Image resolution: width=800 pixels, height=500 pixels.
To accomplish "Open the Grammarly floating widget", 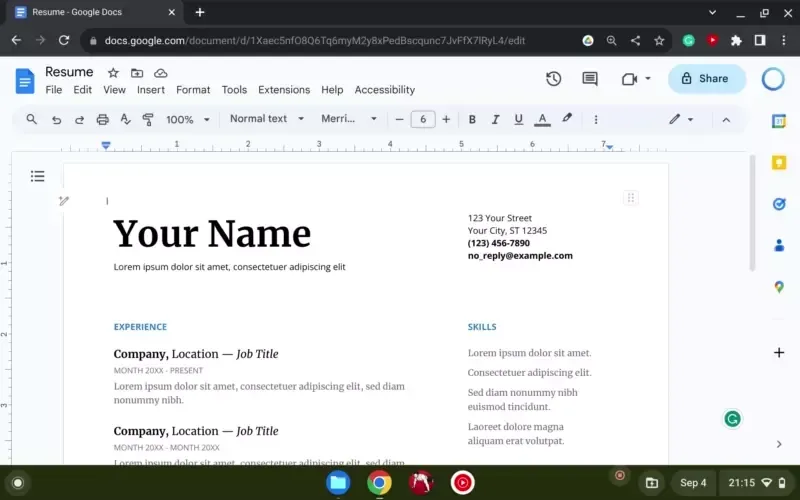I will pos(732,419).
